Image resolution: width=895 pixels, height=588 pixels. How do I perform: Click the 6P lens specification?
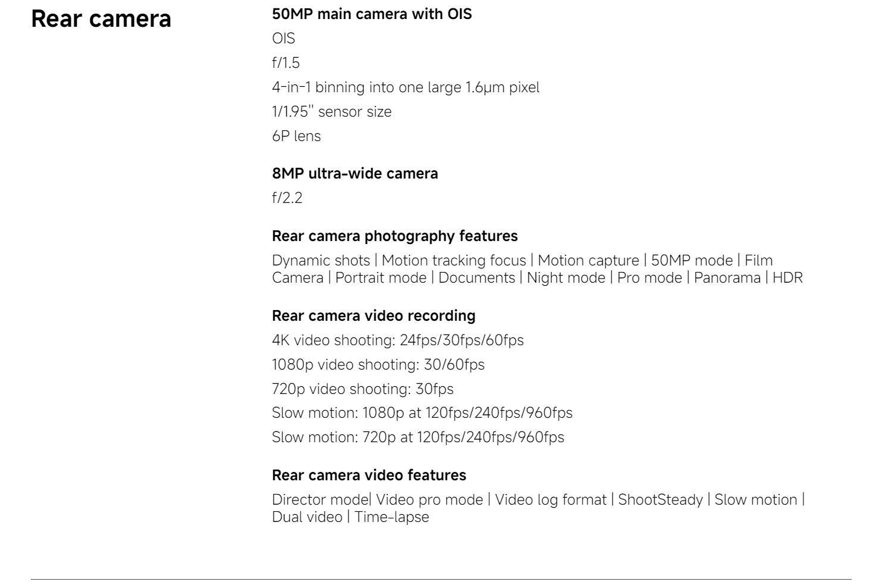[x=296, y=136]
